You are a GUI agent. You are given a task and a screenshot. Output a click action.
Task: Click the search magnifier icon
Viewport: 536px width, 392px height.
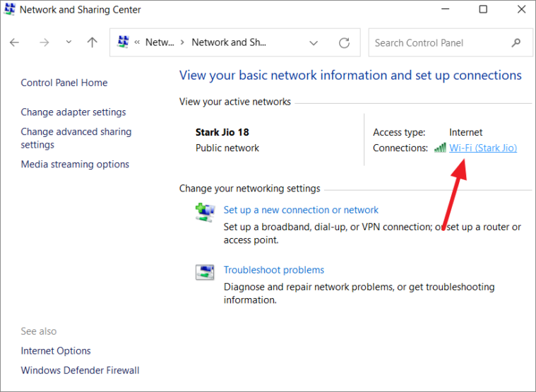516,42
